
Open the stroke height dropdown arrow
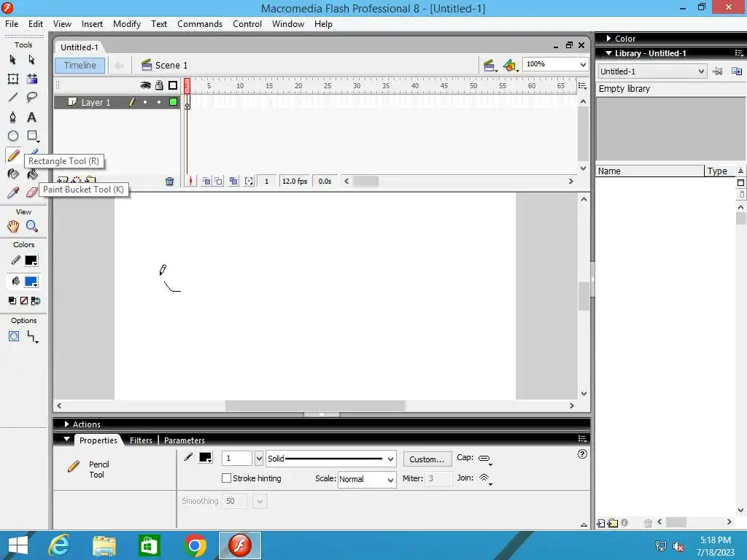259,459
